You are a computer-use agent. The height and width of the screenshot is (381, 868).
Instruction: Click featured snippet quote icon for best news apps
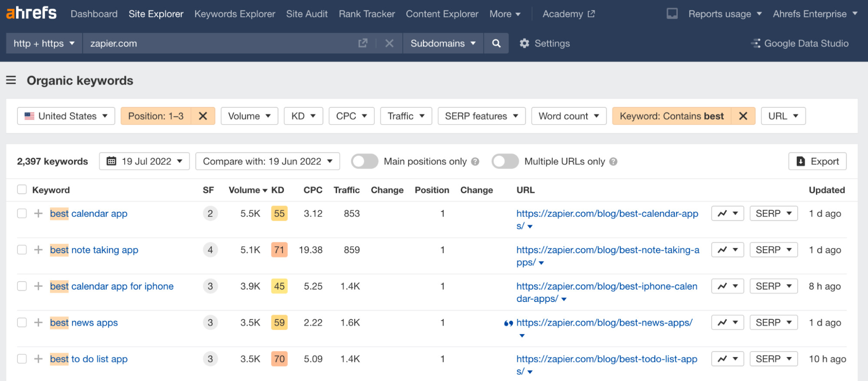tap(508, 323)
